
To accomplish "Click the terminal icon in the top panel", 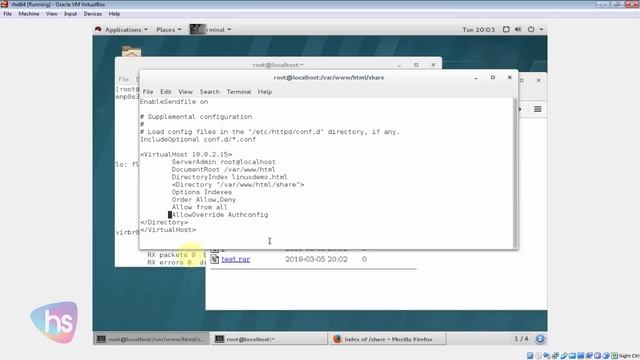I will pos(198,29).
